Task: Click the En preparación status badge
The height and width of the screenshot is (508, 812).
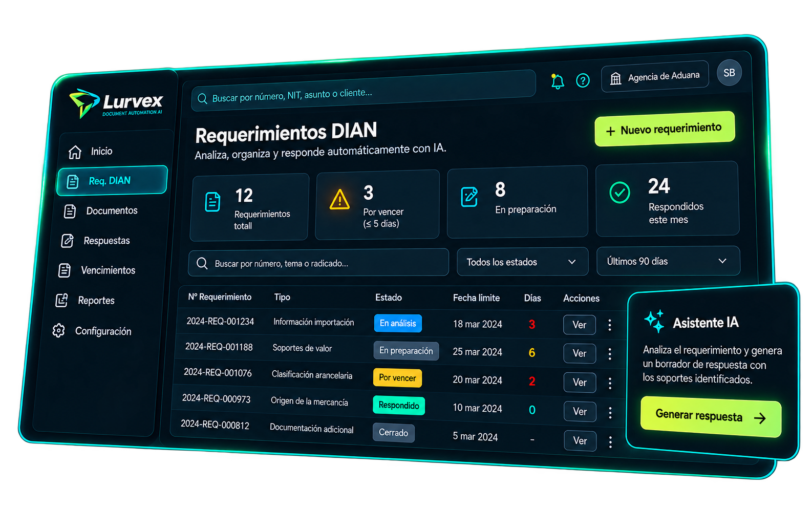Action: tap(406, 351)
